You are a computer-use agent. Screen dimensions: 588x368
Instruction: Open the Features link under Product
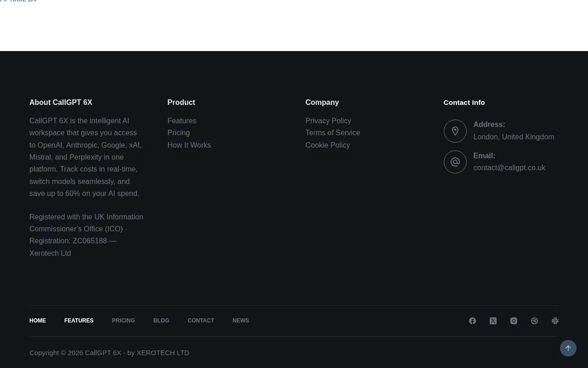(x=182, y=121)
